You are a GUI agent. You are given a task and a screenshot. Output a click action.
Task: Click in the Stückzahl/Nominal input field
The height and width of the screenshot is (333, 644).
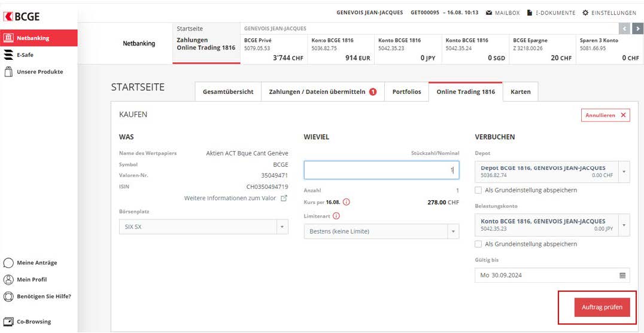coord(382,170)
